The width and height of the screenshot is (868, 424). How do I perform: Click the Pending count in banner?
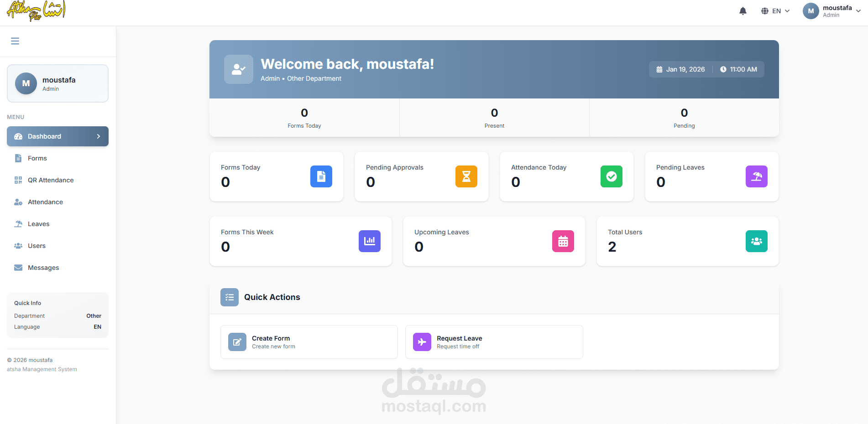tap(684, 113)
